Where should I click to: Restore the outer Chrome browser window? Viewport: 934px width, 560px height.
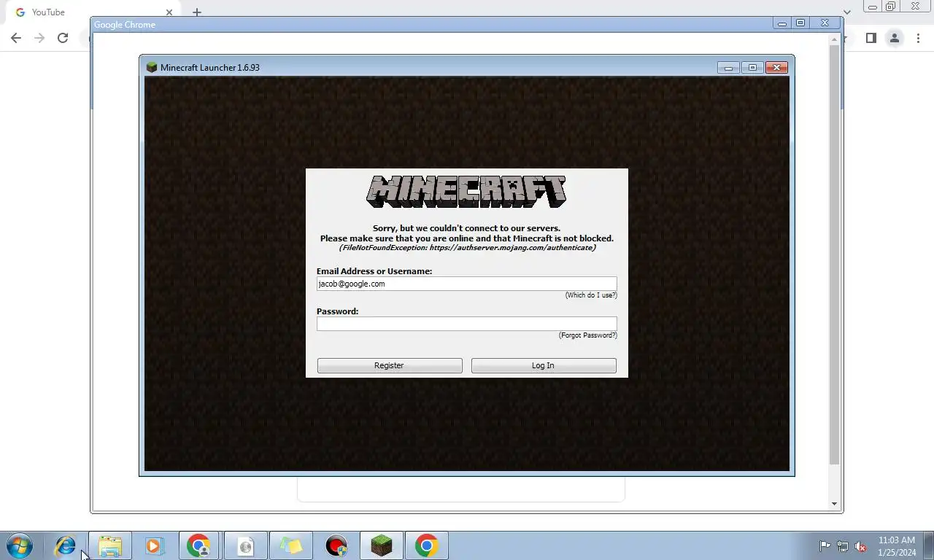pyautogui.click(x=891, y=7)
